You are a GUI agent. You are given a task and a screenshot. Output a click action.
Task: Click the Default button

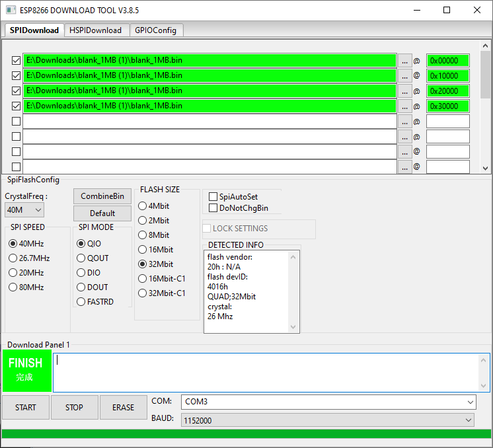point(102,213)
